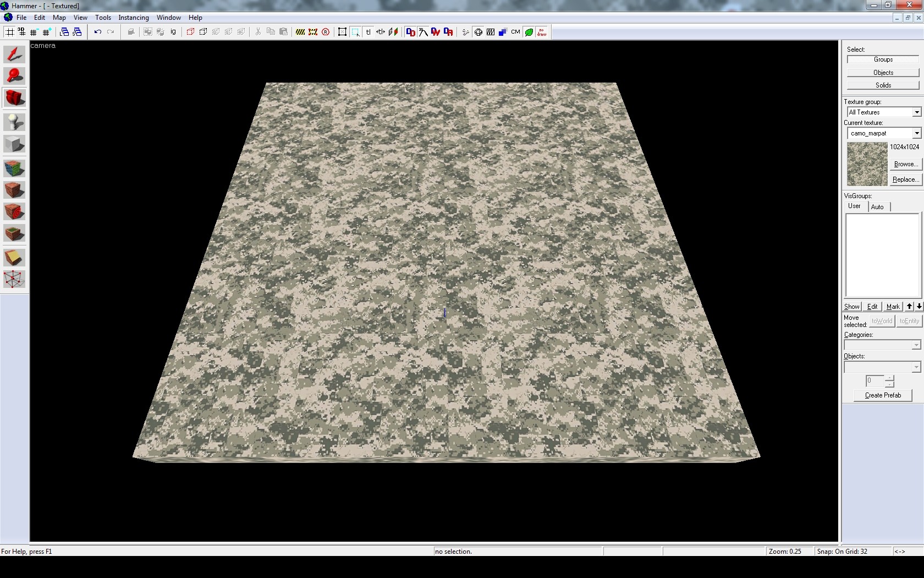Pick the Block creation tool
924x578 pixels.
coord(14,144)
